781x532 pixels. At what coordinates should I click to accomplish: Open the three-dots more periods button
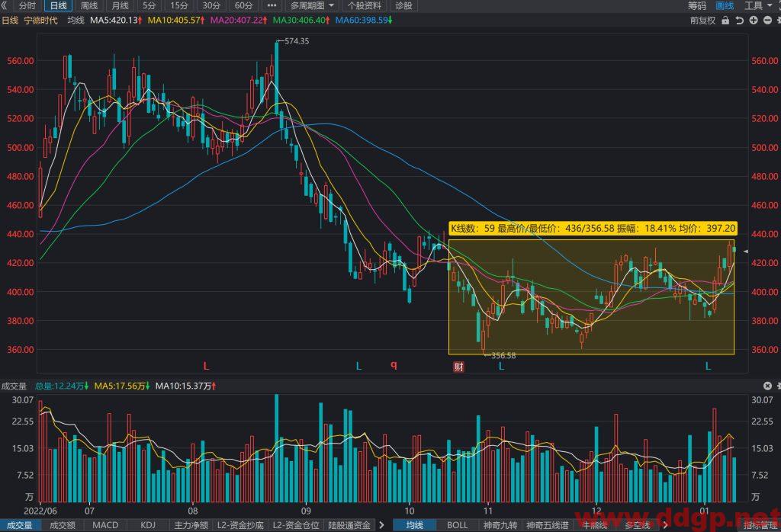pos(272,5)
